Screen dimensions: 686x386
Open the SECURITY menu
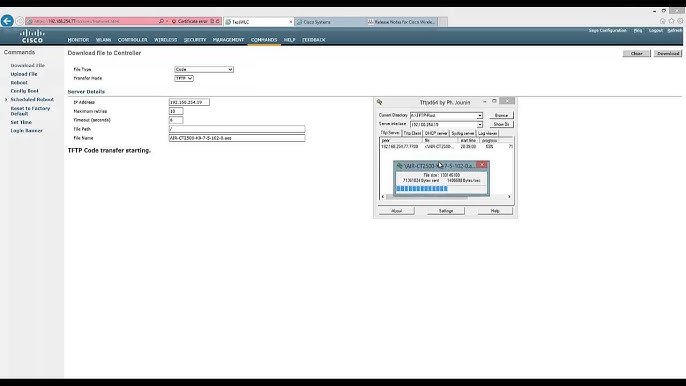tap(195, 40)
